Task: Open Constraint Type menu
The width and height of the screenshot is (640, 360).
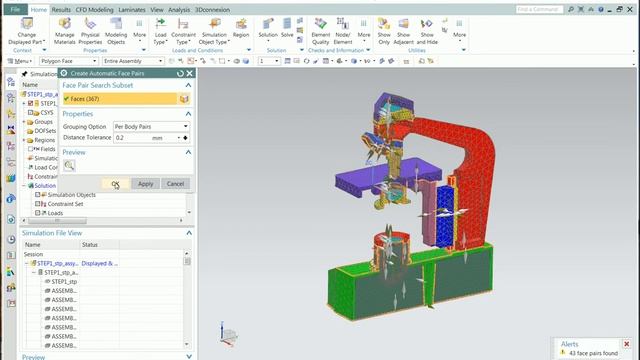Action: click(x=183, y=31)
